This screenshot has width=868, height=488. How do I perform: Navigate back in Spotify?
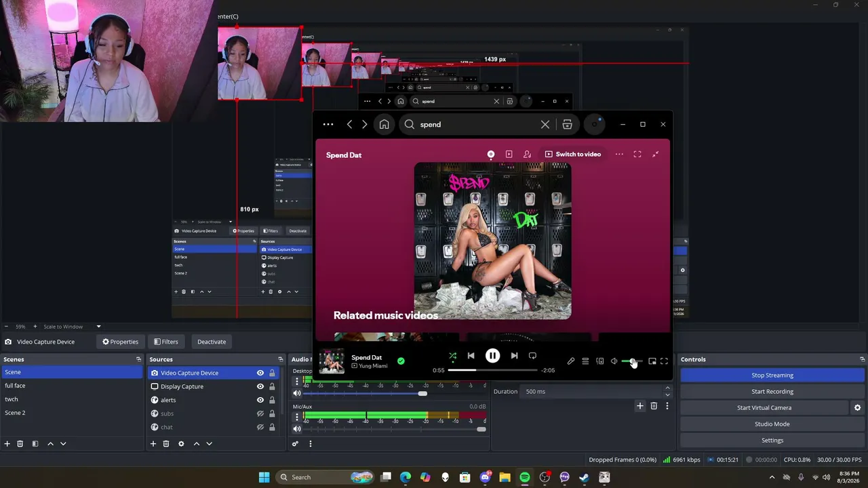point(349,125)
